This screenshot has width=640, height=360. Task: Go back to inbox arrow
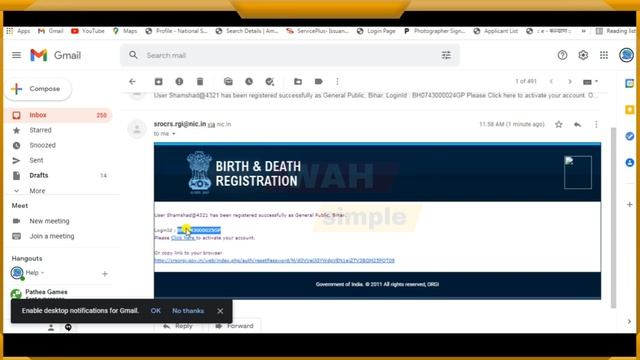[x=132, y=82]
